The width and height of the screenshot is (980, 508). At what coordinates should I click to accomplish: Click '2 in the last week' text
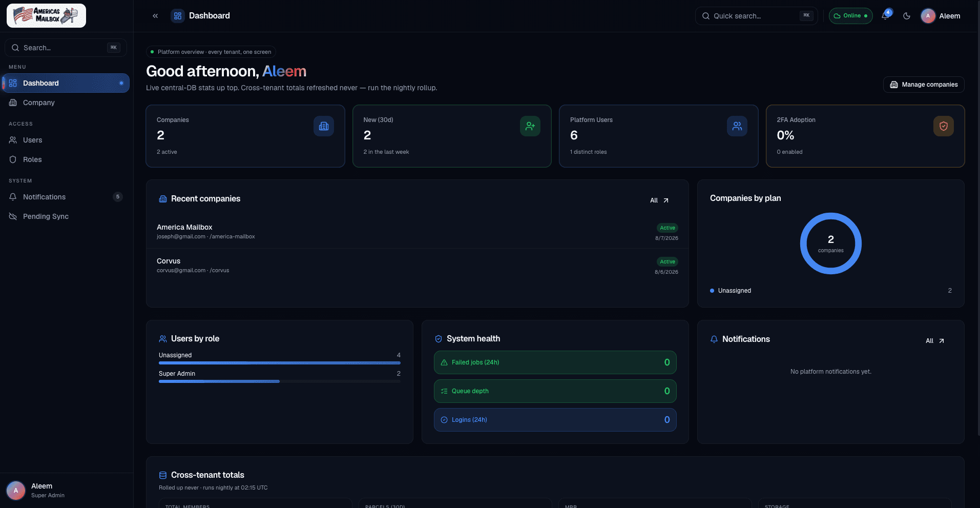pos(386,152)
